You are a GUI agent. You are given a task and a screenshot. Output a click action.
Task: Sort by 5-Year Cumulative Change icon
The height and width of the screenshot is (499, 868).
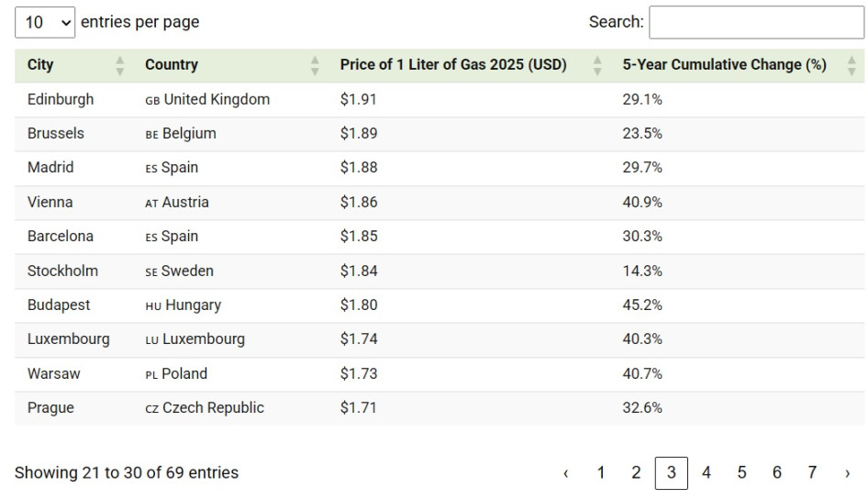851,65
